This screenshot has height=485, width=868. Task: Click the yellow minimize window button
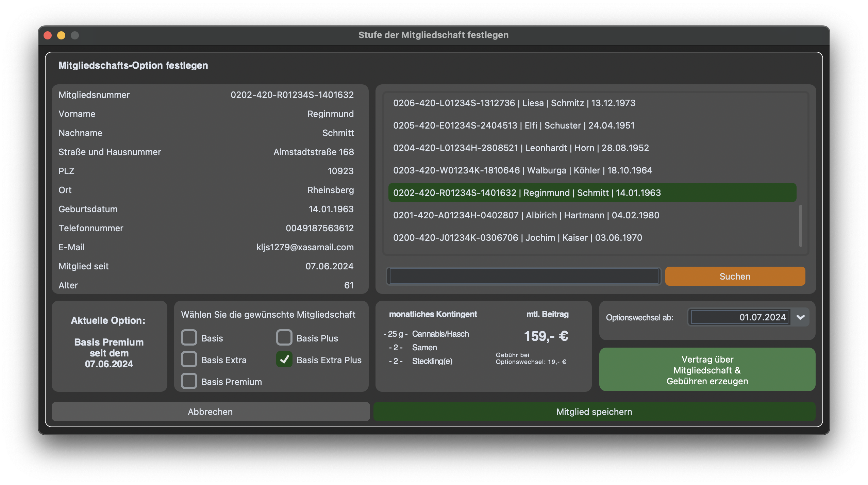coord(61,35)
